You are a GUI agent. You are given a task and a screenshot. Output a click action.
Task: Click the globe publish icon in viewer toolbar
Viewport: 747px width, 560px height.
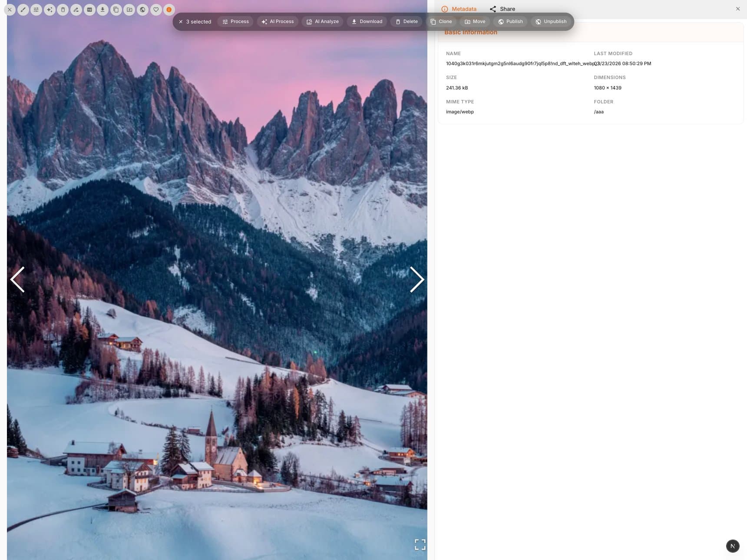point(142,10)
